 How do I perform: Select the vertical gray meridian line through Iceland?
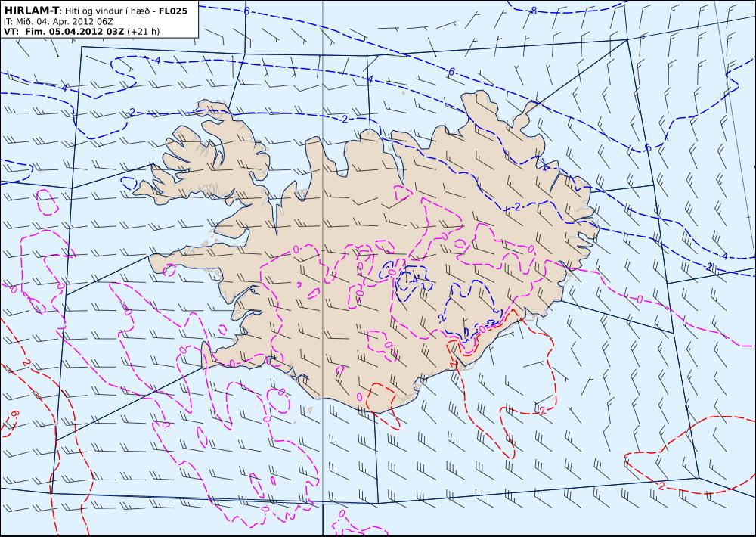tap(322, 268)
